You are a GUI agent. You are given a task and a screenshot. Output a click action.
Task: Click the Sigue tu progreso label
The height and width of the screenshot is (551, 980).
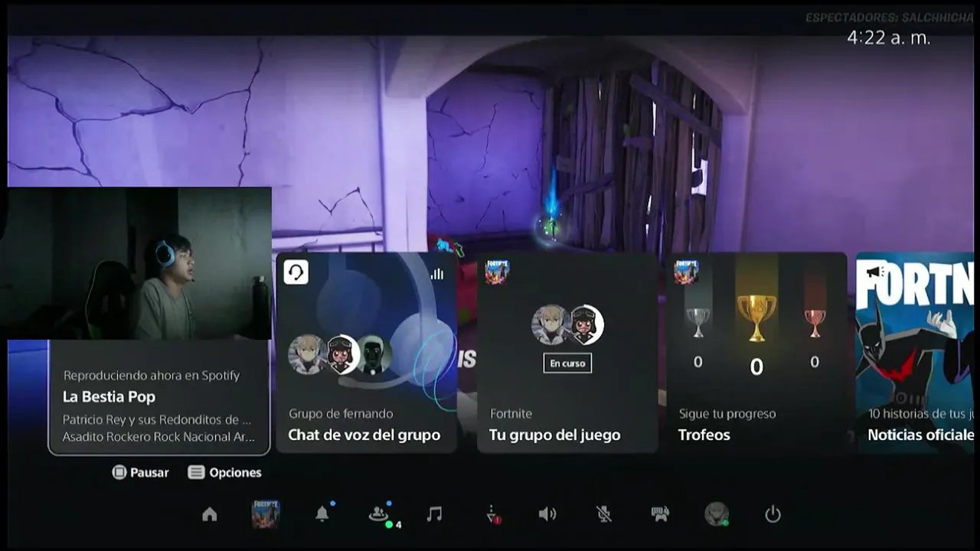click(727, 414)
